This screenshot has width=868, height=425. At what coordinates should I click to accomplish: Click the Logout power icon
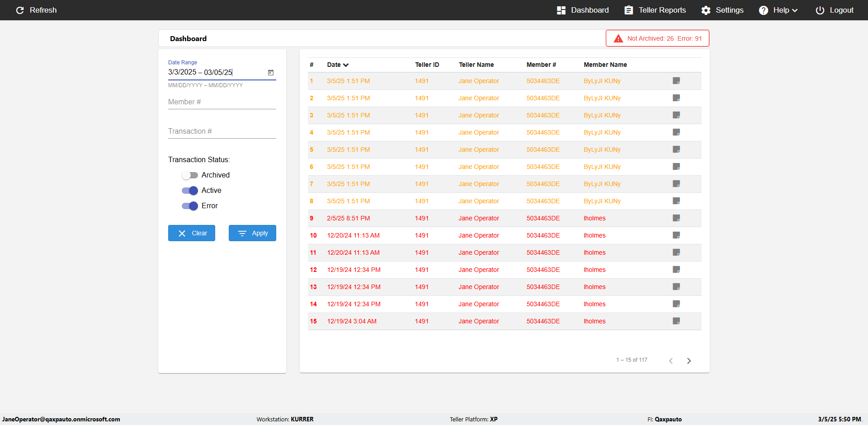pyautogui.click(x=820, y=10)
